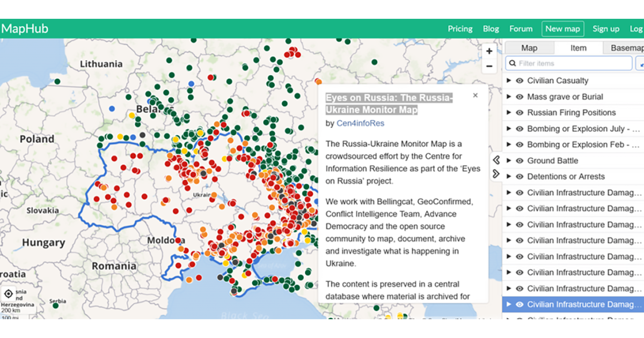The image size is (644, 338).
Task: Click the Poland label on the map
Action: [x=37, y=139]
